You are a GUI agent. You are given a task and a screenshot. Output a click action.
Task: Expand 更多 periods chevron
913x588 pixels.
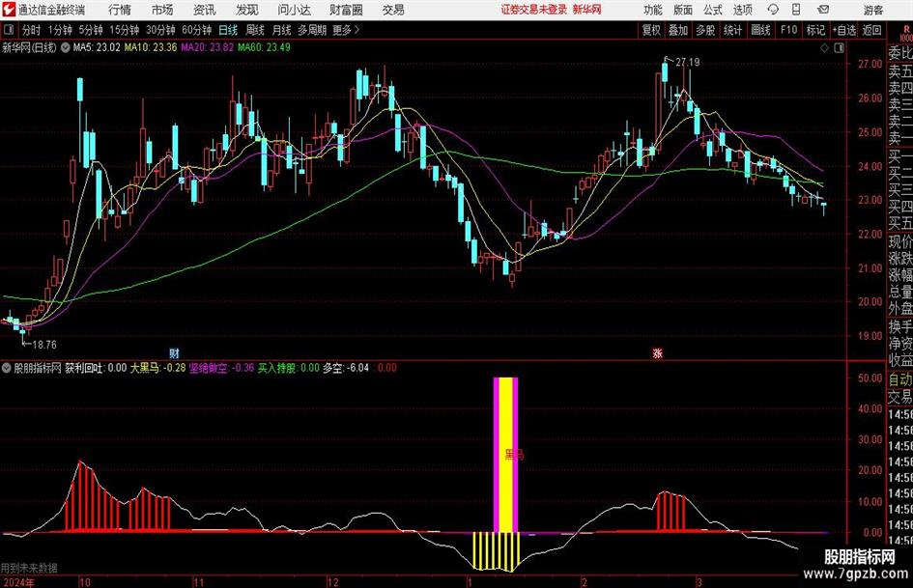tap(347, 30)
